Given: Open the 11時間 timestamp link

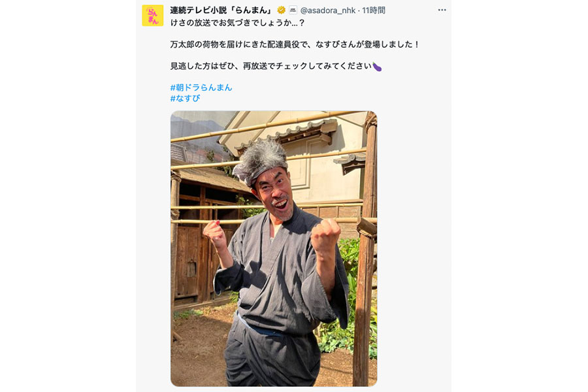Looking at the screenshot, I should (x=374, y=10).
